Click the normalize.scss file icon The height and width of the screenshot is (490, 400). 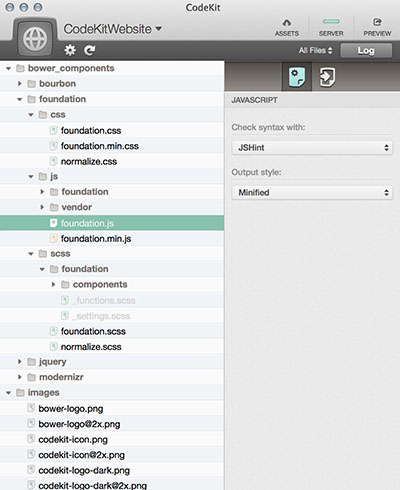(x=53, y=346)
